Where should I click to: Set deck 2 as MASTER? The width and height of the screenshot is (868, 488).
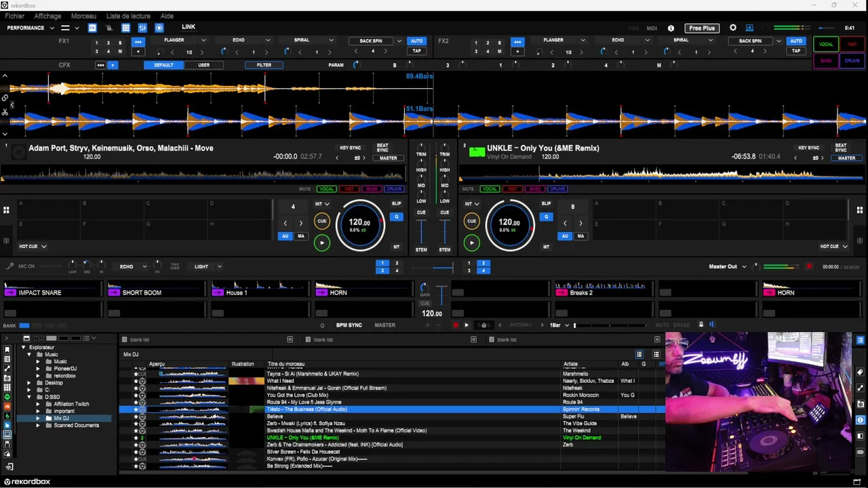click(x=846, y=158)
